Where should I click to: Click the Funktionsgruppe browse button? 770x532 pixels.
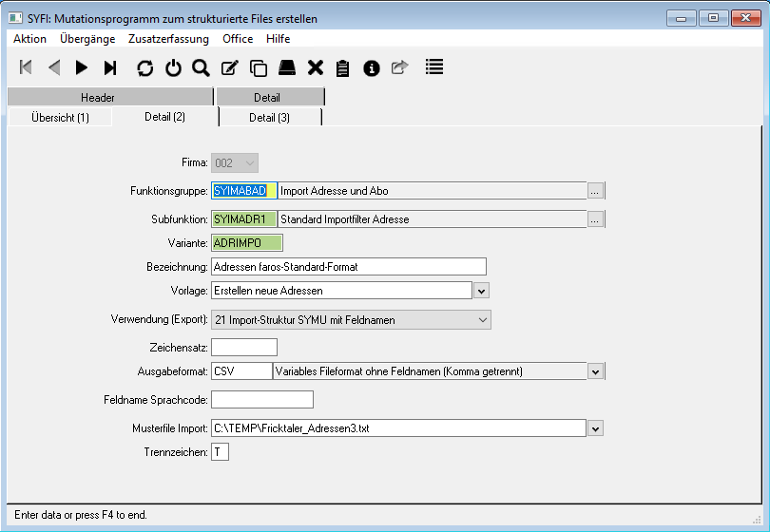pos(594,191)
